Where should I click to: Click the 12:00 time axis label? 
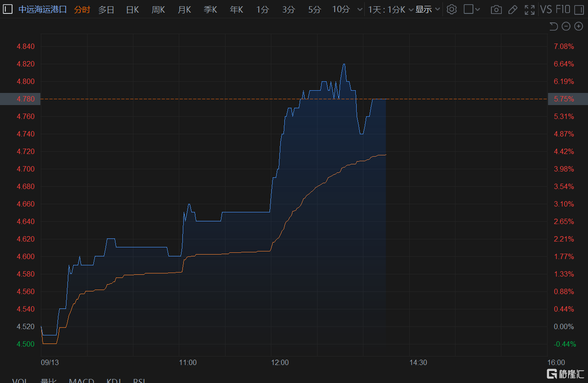tap(280, 362)
